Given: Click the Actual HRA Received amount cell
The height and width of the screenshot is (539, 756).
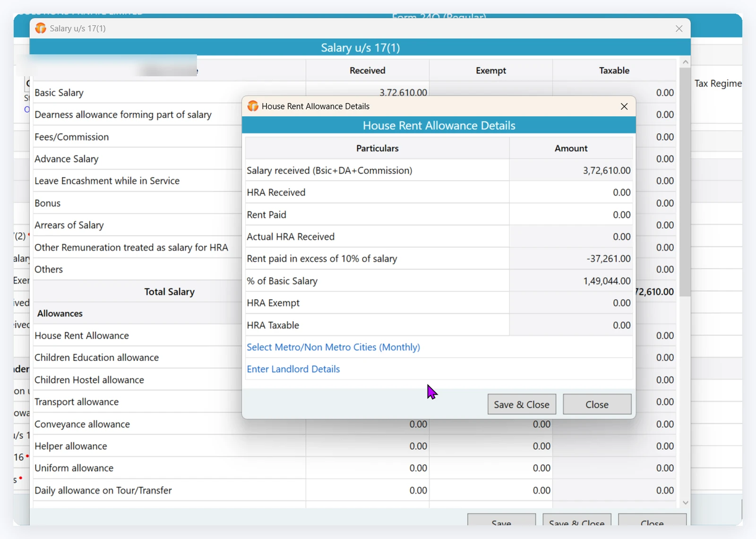Looking at the screenshot, I should click(x=571, y=237).
